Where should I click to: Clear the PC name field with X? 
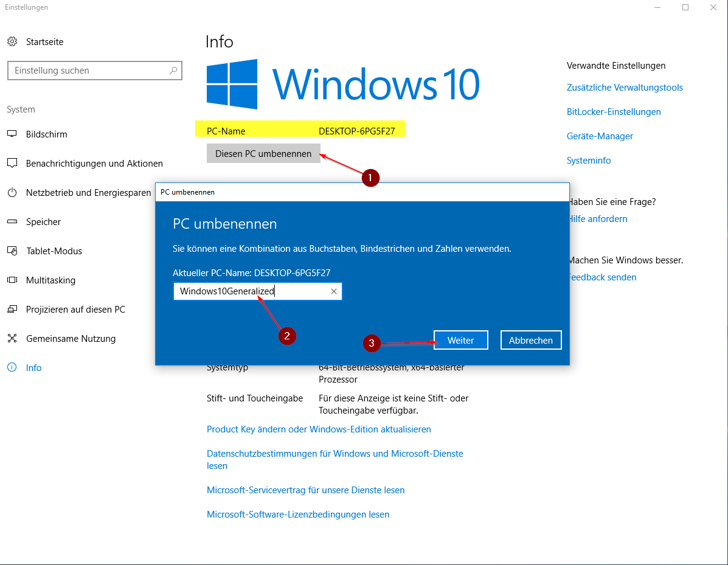[x=333, y=291]
